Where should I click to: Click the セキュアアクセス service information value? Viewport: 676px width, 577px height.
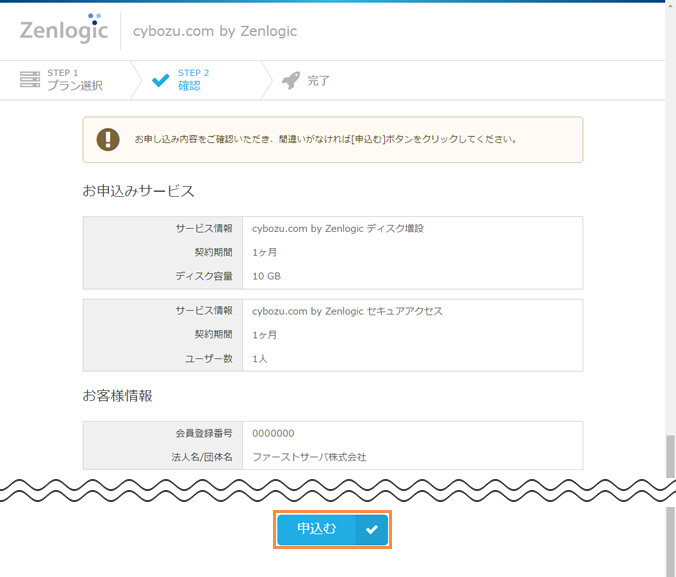click(347, 311)
